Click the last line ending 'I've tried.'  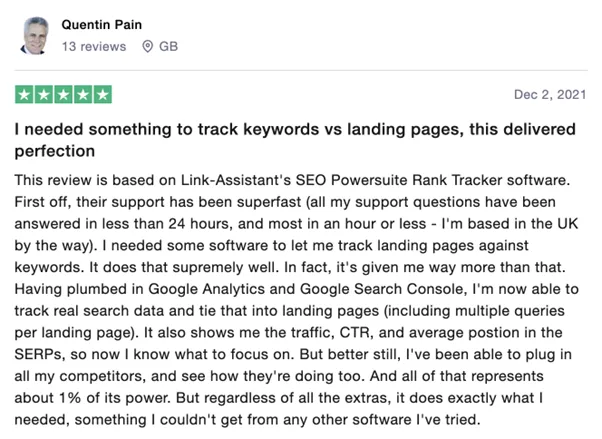248,419
